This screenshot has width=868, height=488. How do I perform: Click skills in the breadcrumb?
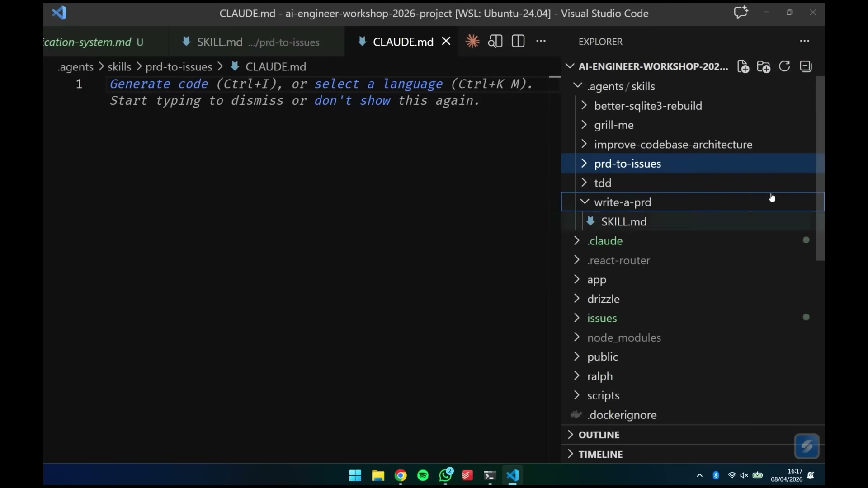coord(119,67)
